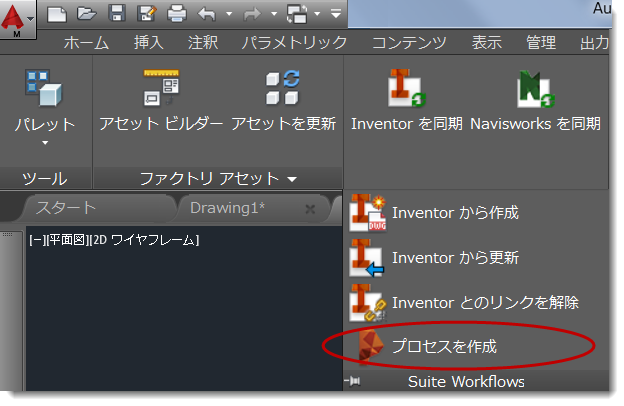Switch to the 注釈 ribbon tab
The width and height of the screenshot is (624, 406).
click(x=203, y=43)
